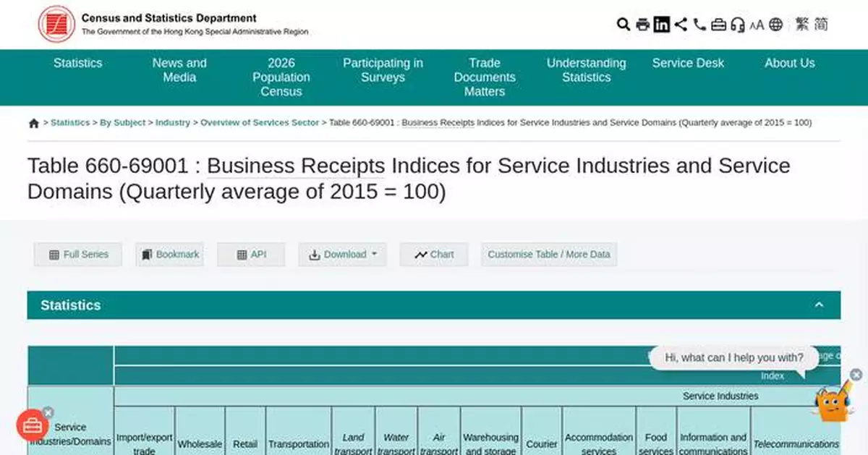
Task: Click the telephone contact icon
Action: pyautogui.click(x=699, y=25)
